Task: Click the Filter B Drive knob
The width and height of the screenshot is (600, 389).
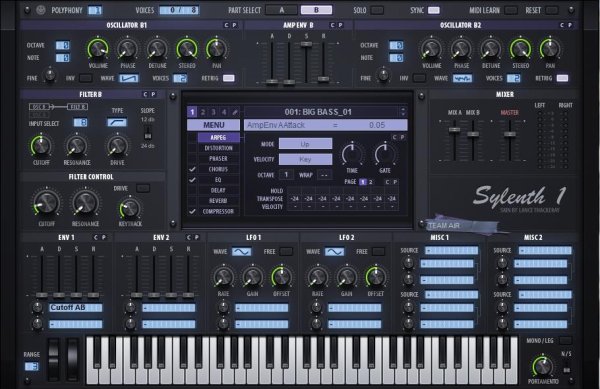Action: pyautogui.click(x=117, y=146)
